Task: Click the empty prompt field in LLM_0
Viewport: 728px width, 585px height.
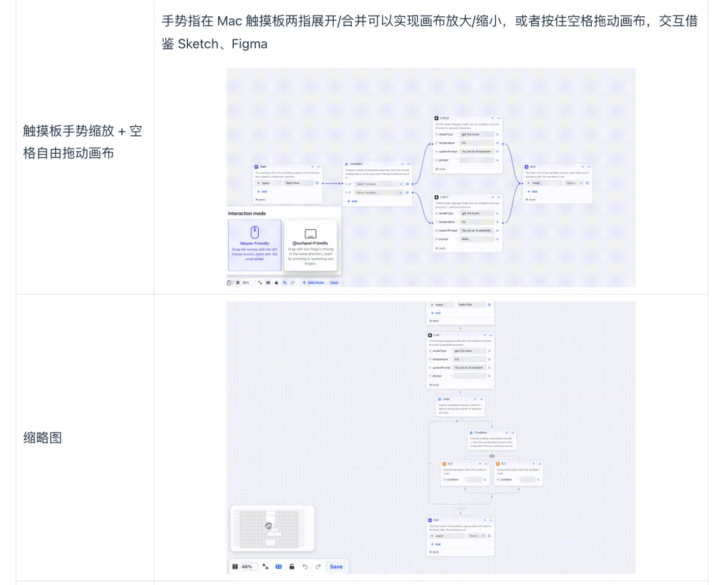Action: point(477,160)
